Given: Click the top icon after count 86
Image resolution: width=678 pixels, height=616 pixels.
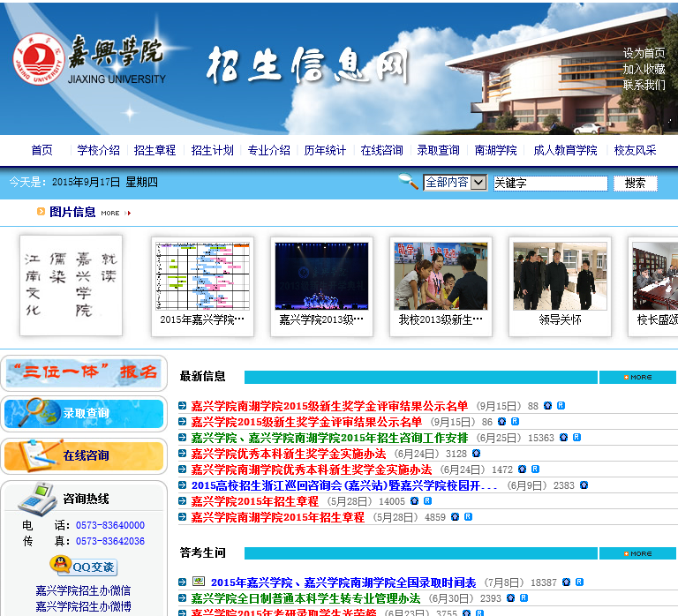Looking at the screenshot, I should tap(501, 422).
